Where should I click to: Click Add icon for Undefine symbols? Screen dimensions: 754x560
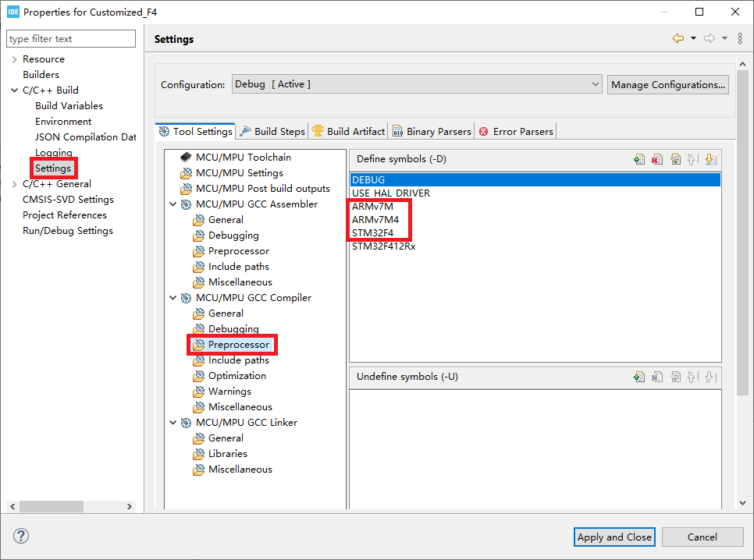(x=639, y=377)
